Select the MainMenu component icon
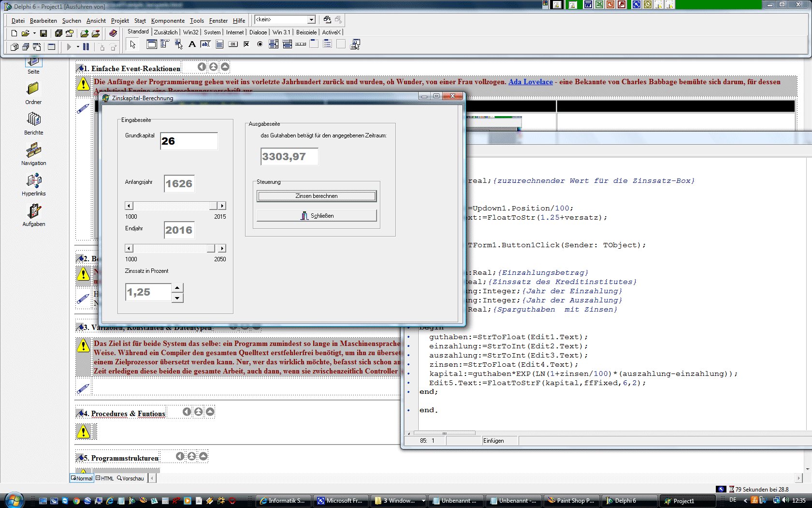 point(165,44)
